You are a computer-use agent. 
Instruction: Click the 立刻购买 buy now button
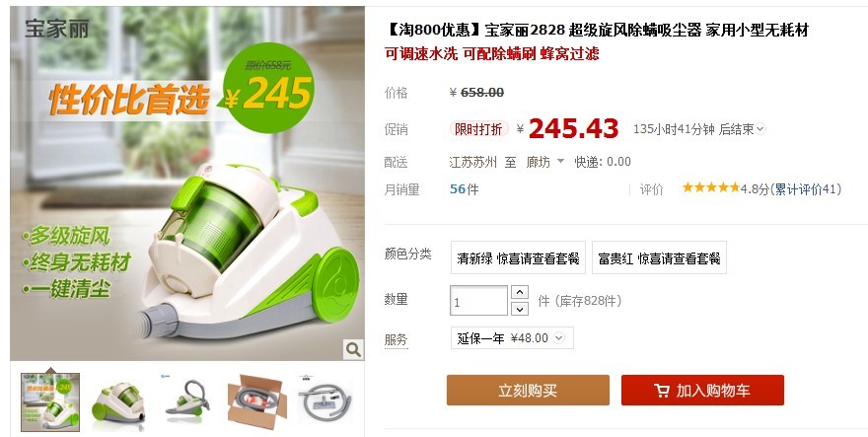tap(528, 390)
